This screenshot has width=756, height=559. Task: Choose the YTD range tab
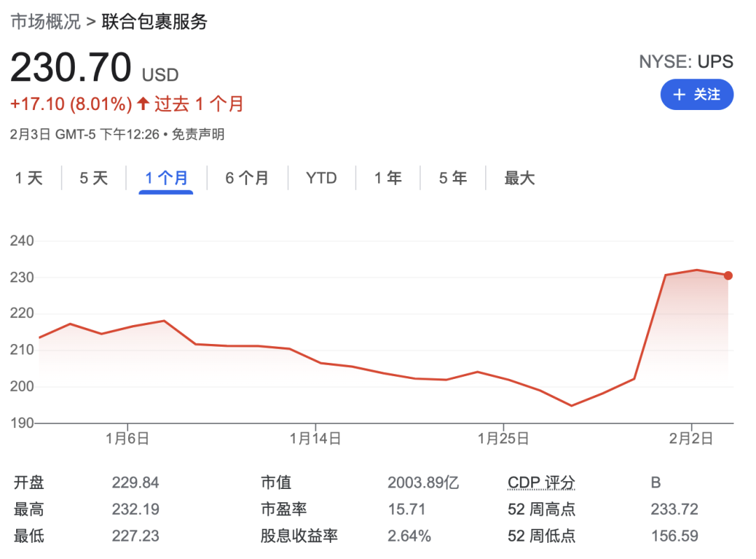click(321, 178)
